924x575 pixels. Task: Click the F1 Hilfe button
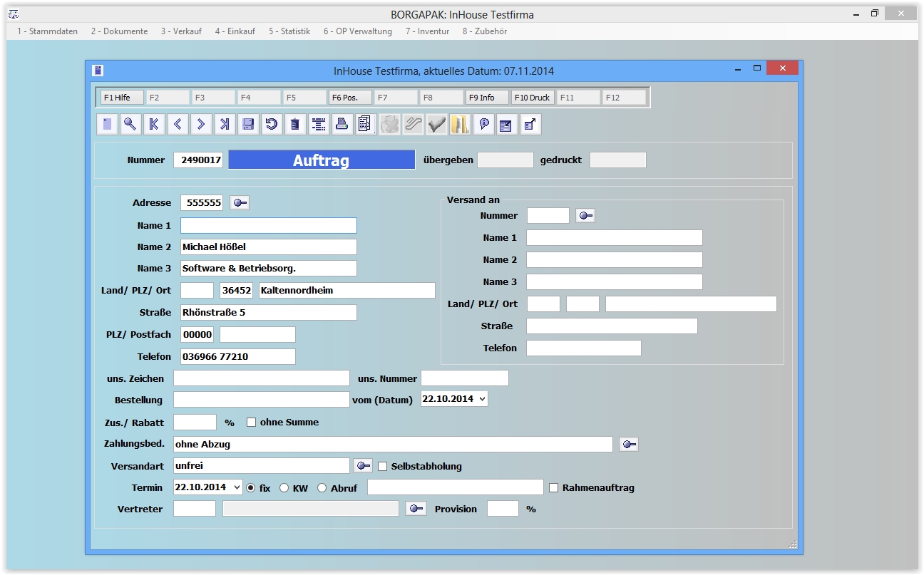(x=122, y=98)
